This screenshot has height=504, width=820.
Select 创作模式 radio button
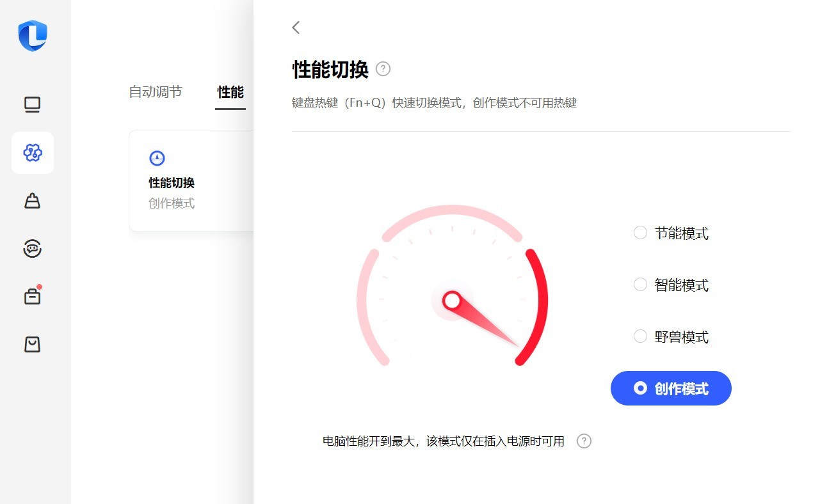click(x=671, y=388)
